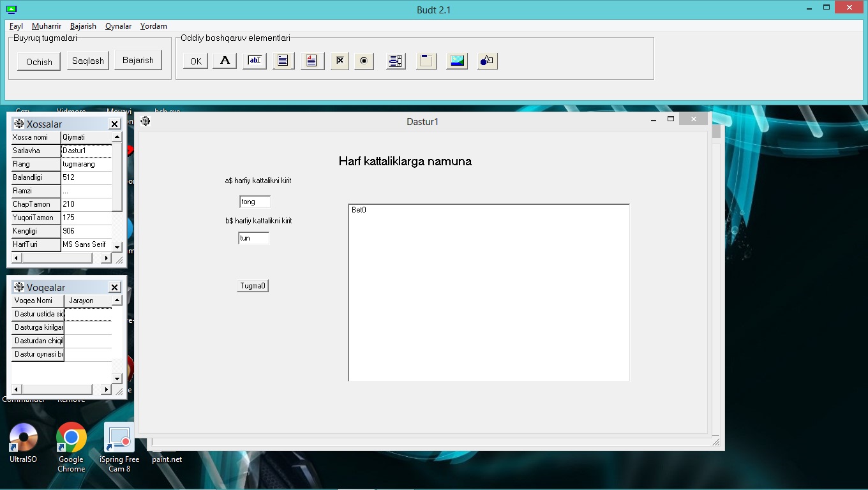868x490 pixels.
Task: Pick the shapes element tool
Action: click(x=487, y=61)
